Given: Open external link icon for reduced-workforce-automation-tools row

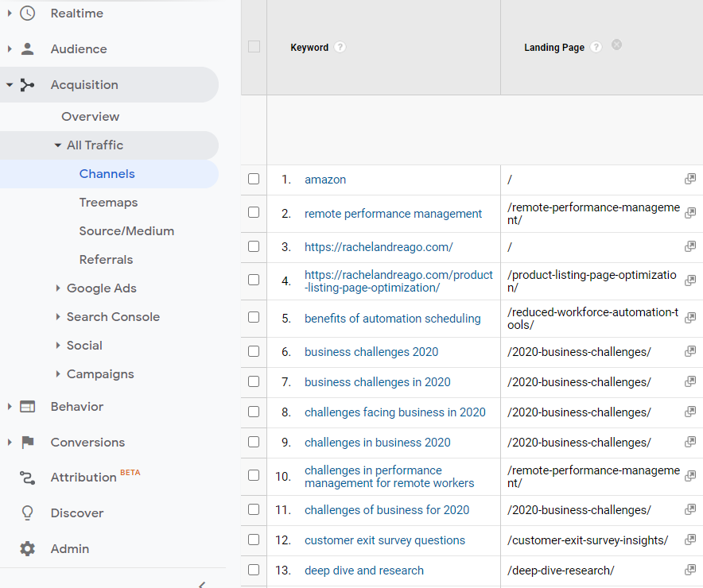Looking at the screenshot, I should (x=690, y=318).
